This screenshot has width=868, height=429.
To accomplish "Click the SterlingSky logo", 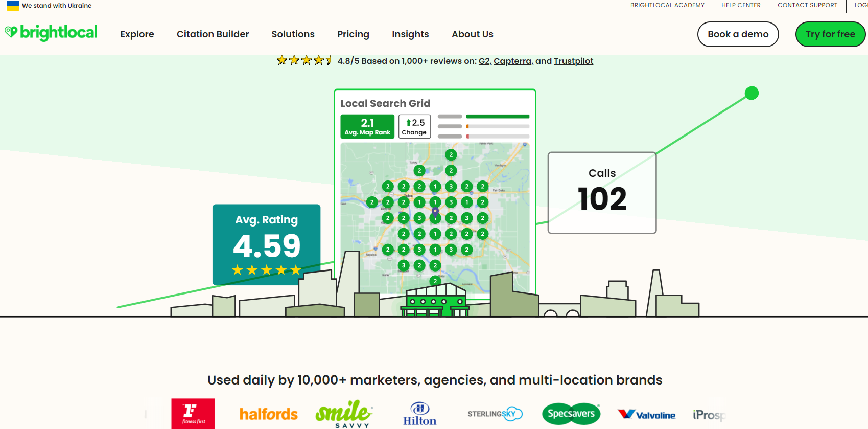I will [x=495, y=414].
